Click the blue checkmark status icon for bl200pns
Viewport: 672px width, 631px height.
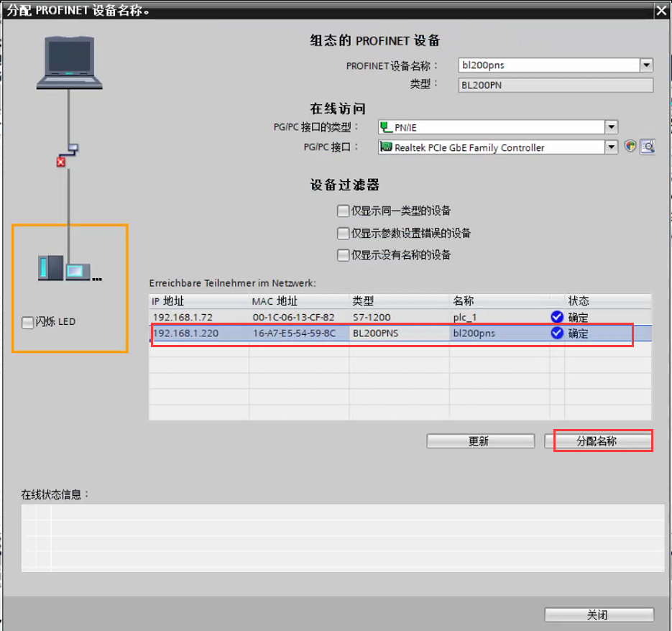(x=556, y=333)
